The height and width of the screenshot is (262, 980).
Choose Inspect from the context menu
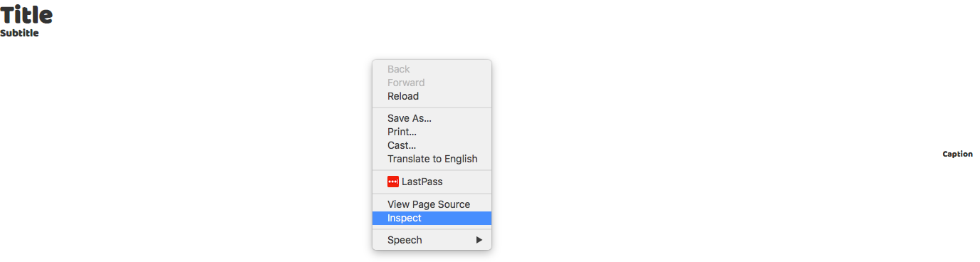click(432, 218)
